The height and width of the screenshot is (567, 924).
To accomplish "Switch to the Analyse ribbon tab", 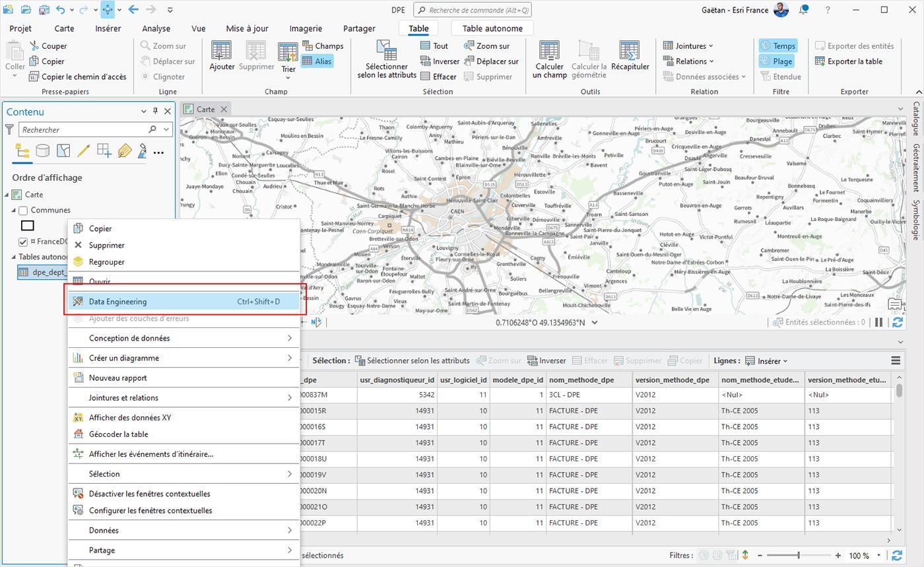I will [x=156, y=28].
